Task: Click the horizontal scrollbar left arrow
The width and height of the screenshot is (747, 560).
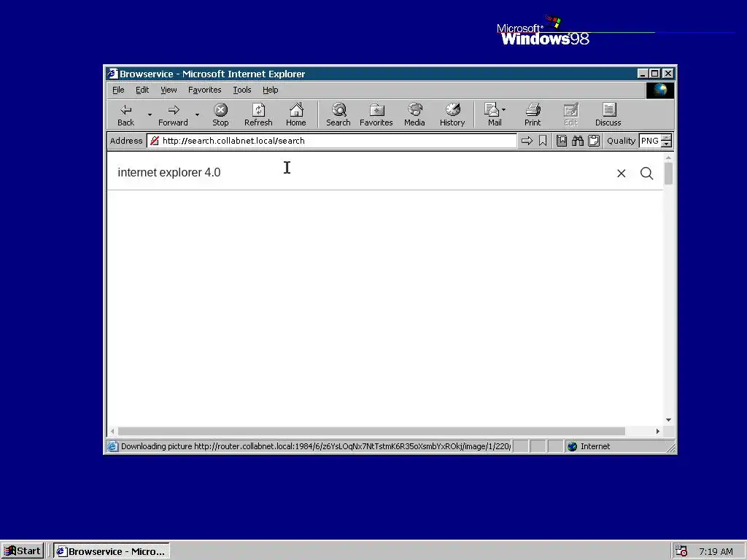Action: point(112,432)
